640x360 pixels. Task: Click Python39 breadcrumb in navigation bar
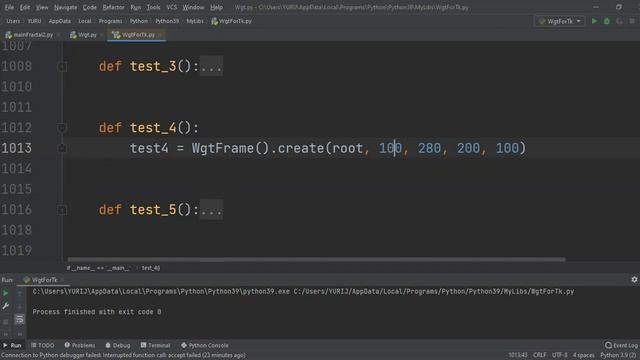coord(167,21)
